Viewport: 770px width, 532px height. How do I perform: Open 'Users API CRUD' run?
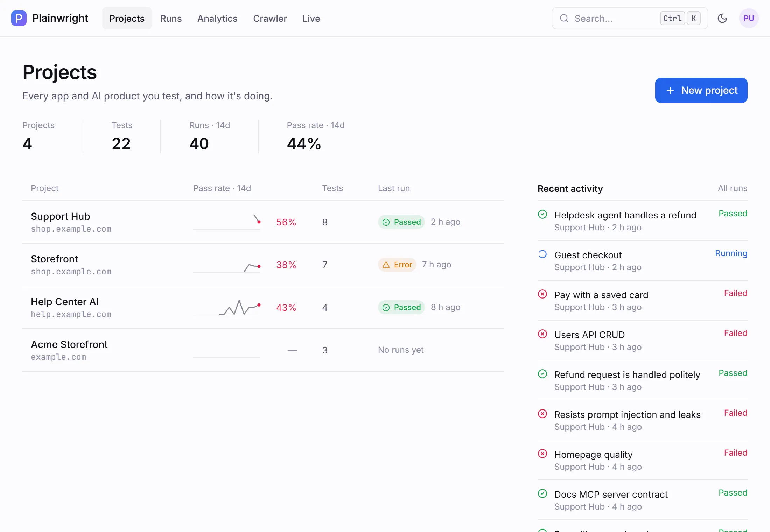pos(642,340)
